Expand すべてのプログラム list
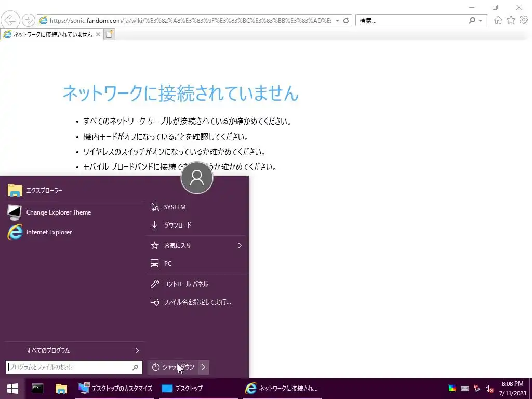Image resolution: width=532 pixels, height=399 pixels. point(75,351)
